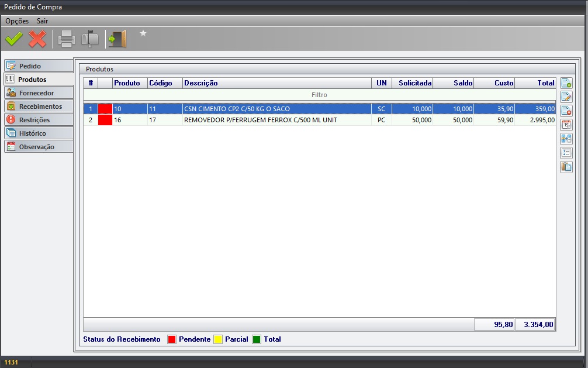
Task: Click the clipboard paste icon
Action: click(x=566, y=167)
